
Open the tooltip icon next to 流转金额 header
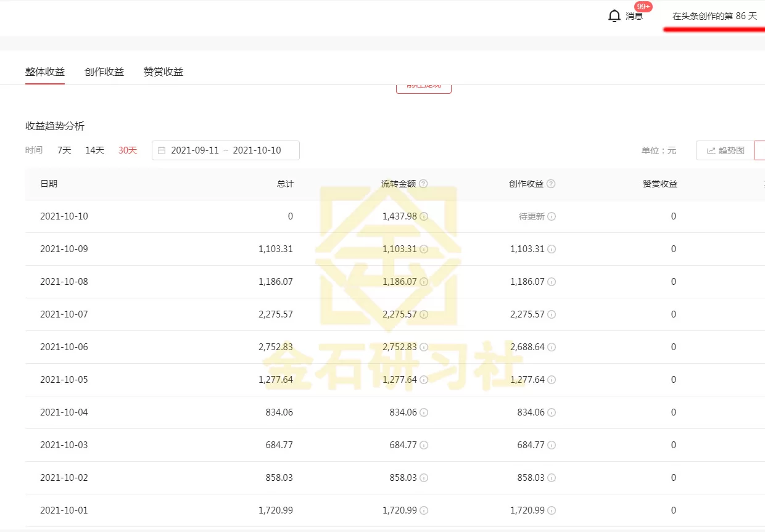[422, 183]
